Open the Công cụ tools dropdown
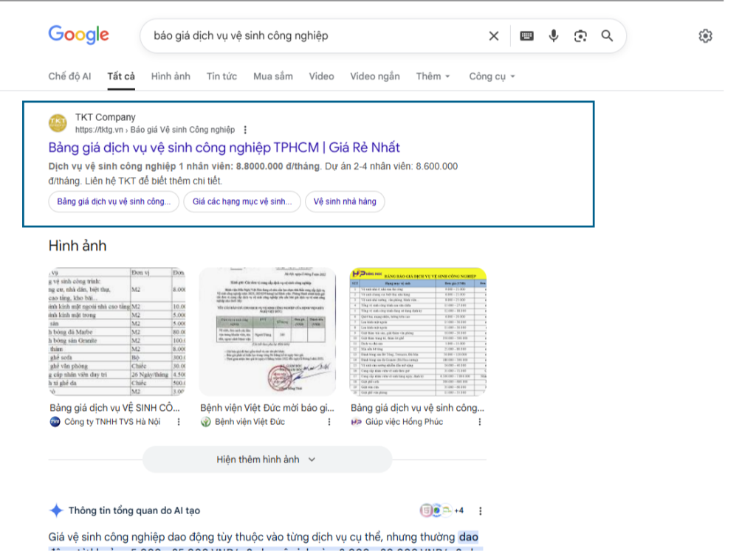Image resolution: width=756 pixels, height=551 pixels. [x=492, y=76]
